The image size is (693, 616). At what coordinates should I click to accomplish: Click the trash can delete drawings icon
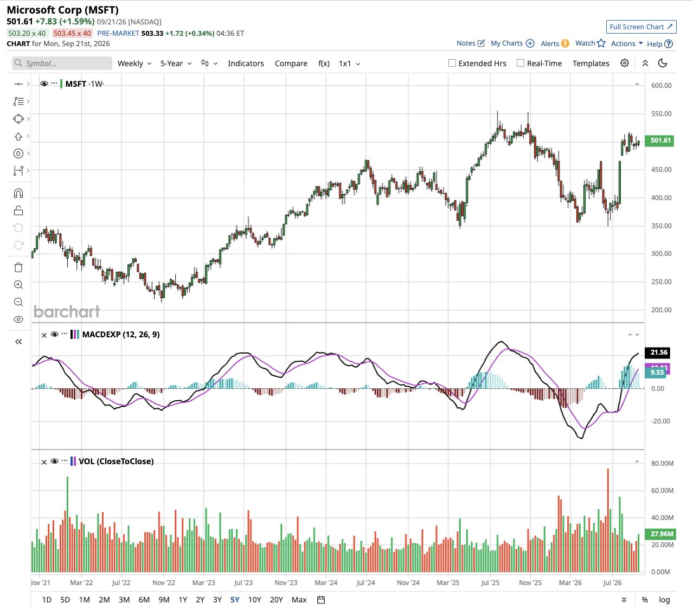[18, 267]
